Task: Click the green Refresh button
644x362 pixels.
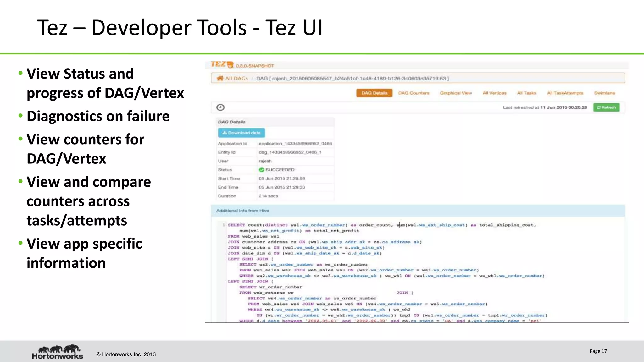Action: pyautogui.click(x=606, y=107)
